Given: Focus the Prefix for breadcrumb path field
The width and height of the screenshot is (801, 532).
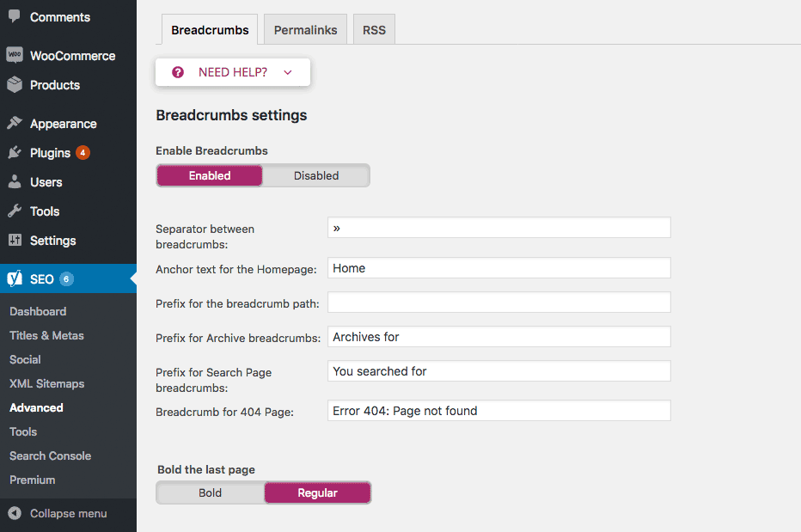Looking at the screenshot, I should (499, 303).
